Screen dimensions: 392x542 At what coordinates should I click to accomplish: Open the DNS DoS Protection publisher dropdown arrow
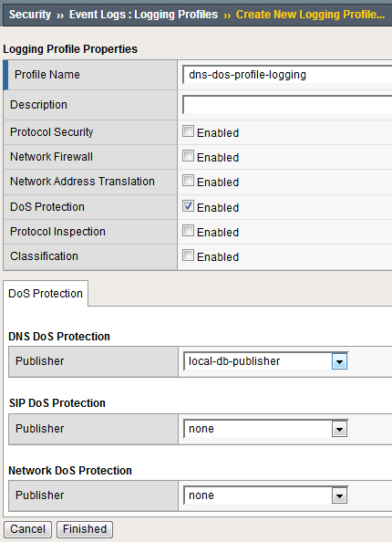(x=339, y=361)
